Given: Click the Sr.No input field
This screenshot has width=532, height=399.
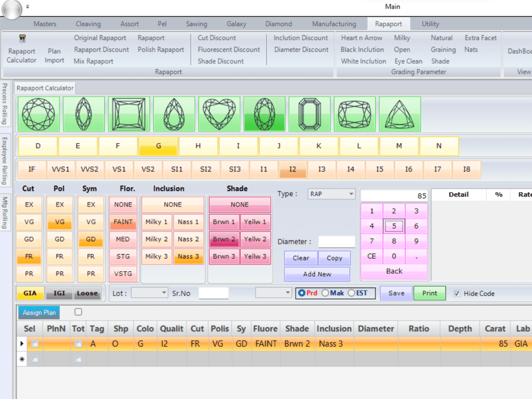Looking at the screenshot, I should 214,293.
